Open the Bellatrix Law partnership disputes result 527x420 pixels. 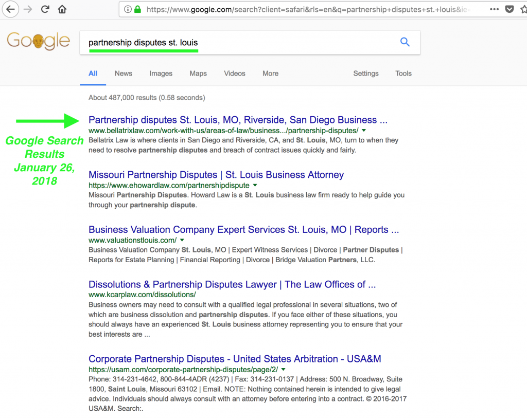(238, 120)
